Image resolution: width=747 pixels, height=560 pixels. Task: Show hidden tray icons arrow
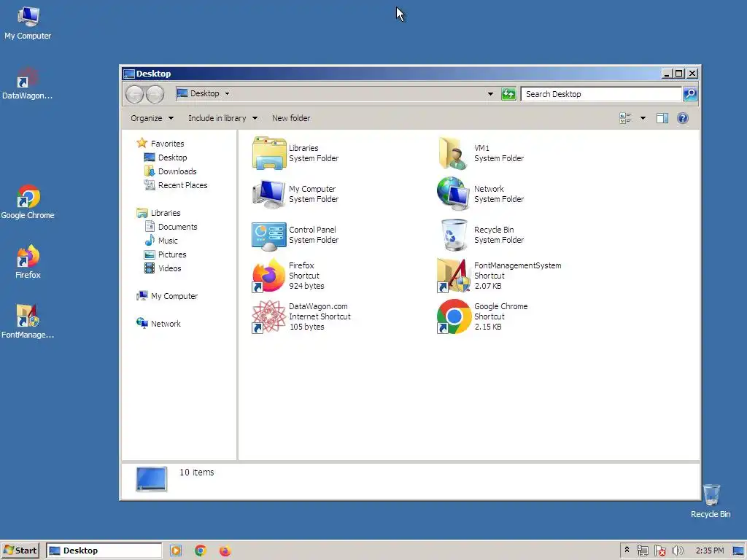pyautogui.click(x=627, y=550)
